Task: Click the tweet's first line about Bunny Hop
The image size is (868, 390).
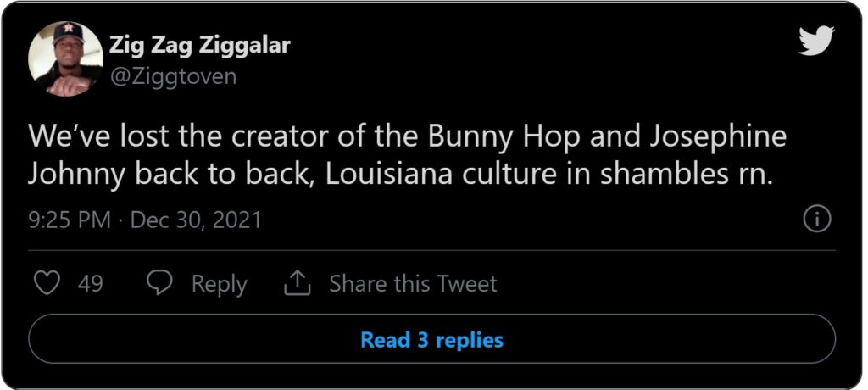Action: point(407,138)
